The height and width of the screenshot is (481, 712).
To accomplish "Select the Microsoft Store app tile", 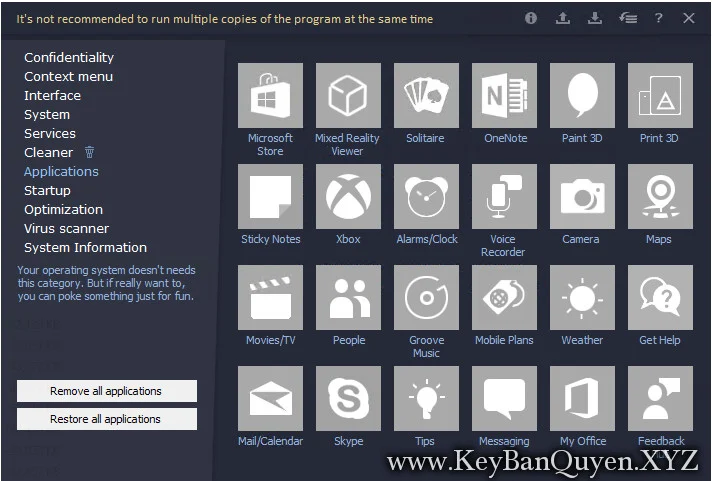I will (x=270, y=95).
